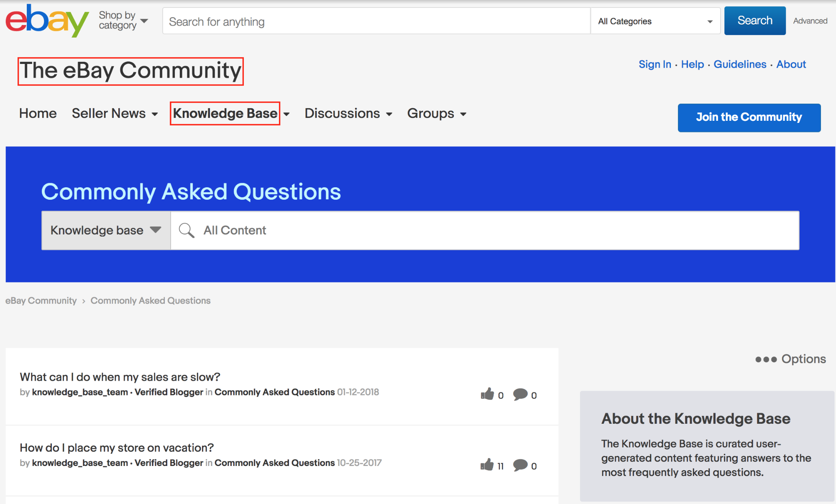Click Commonly Asked Questions link in sales post
Viewport: 836px width, 504px height.
point(274,392)
